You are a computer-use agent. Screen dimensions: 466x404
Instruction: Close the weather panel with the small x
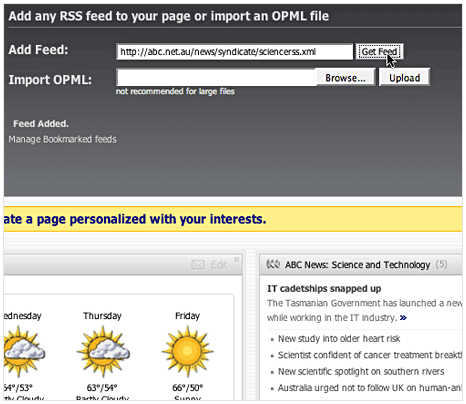coord(237,259)
